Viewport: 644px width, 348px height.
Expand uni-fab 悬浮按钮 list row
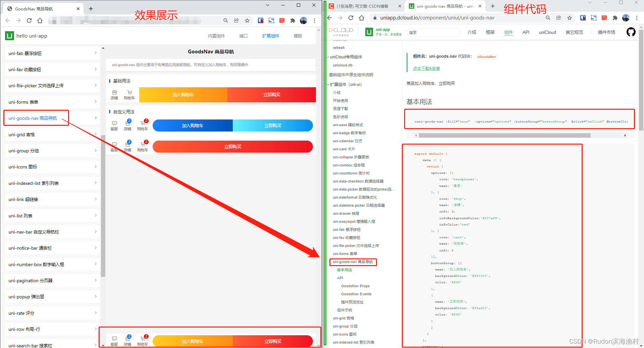[53, 53]
